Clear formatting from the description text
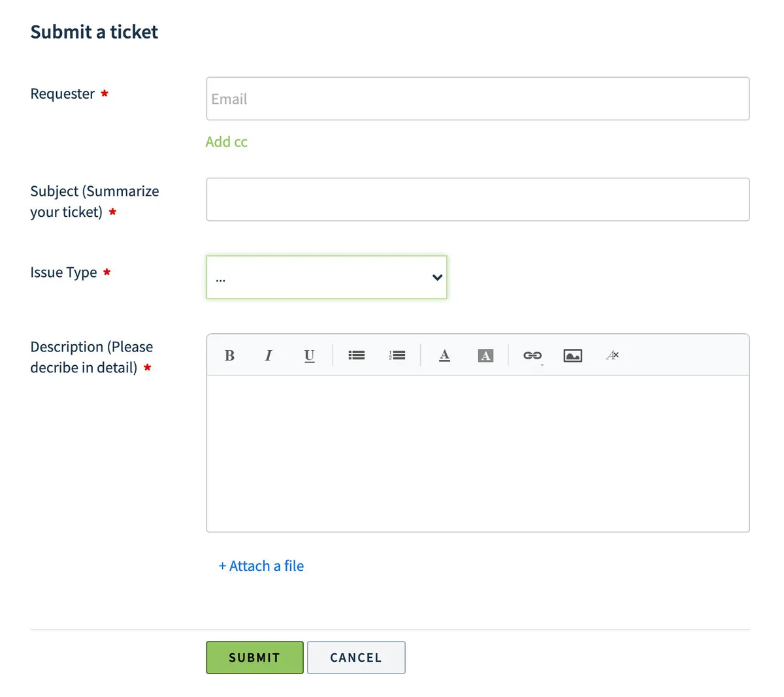 click(x=612, y=355)
